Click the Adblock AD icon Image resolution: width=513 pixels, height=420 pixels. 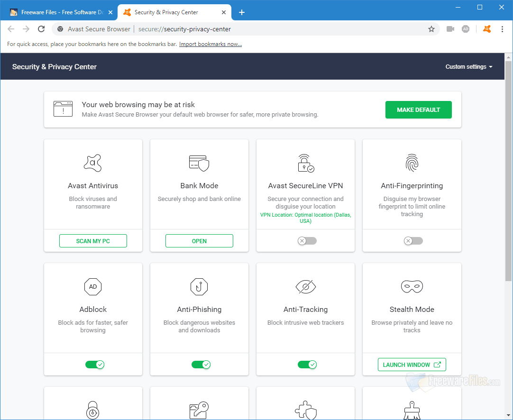93,287
